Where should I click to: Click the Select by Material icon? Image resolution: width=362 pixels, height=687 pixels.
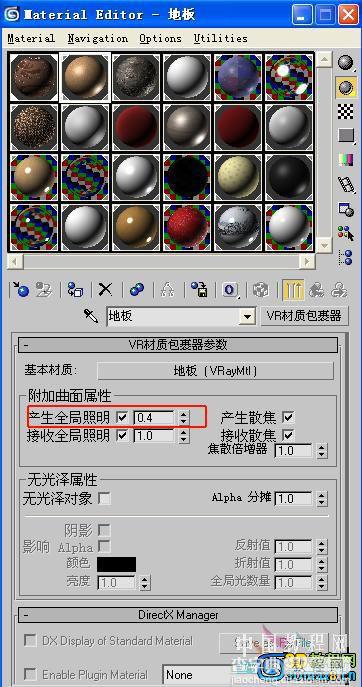tap(346, 234)
